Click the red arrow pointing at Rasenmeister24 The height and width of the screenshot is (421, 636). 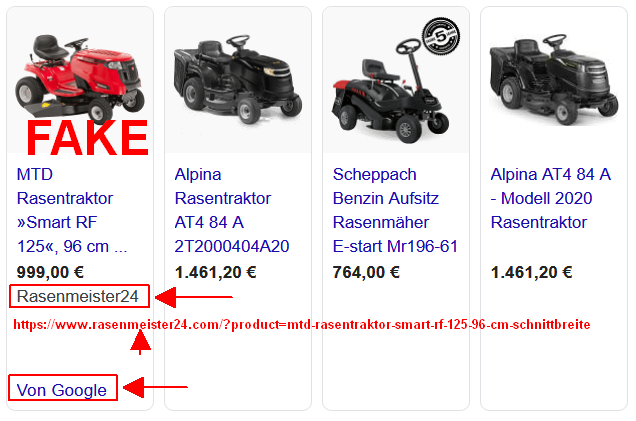tap(194, 297)
